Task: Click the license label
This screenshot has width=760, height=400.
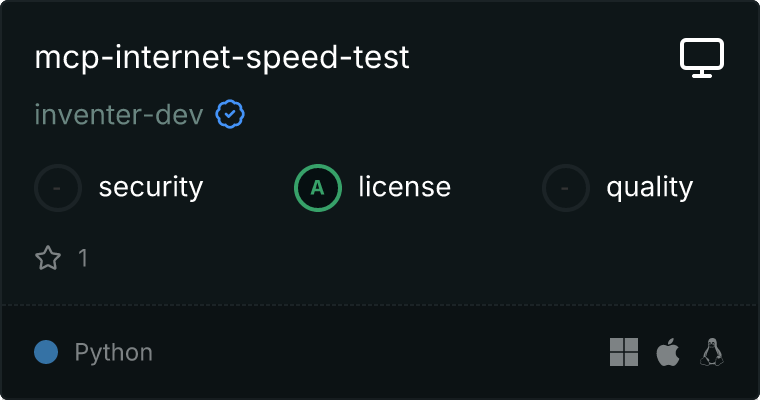Action: (404, 187)
